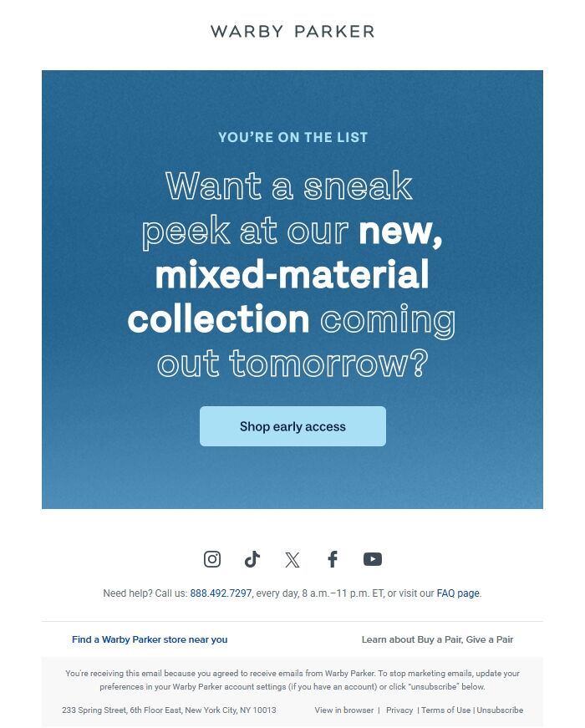585x728 pixels.
Task: Call the 888.492.7297 support number
Action: pyautogui.click(x=219, y=593)
